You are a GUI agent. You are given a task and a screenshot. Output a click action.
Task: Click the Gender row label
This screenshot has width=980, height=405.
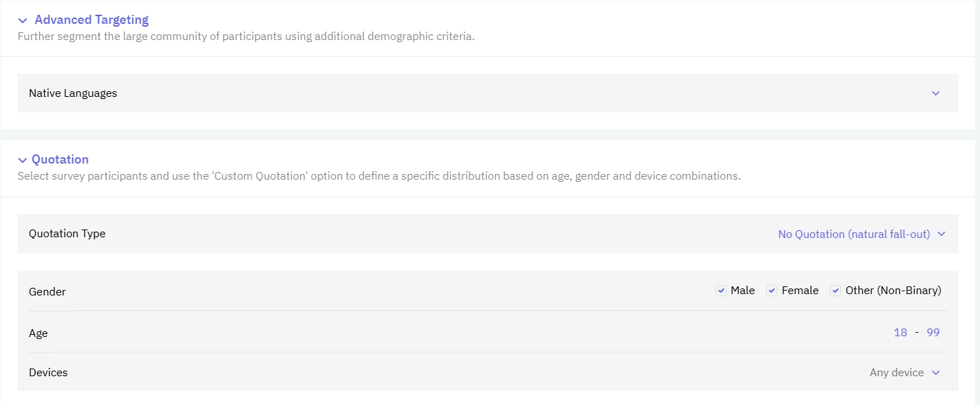point(47,292)
